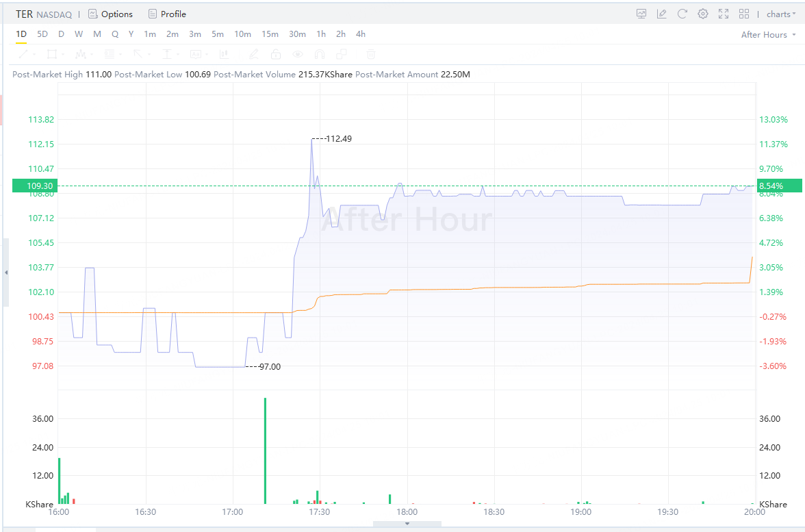Toggle drawings visibility eye icon
Image resolution: width=805 pixels, height=532 pixels.
pos(298,54)
